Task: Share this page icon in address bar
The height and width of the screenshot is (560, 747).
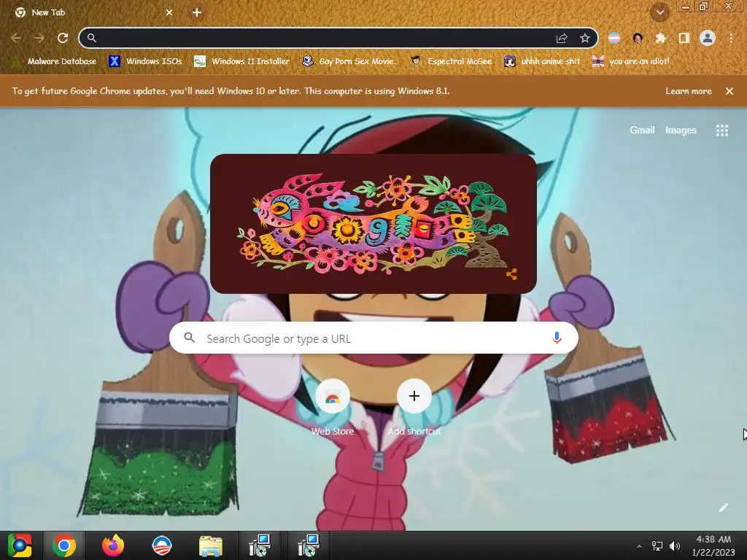Action: click(x=562, y=38)
